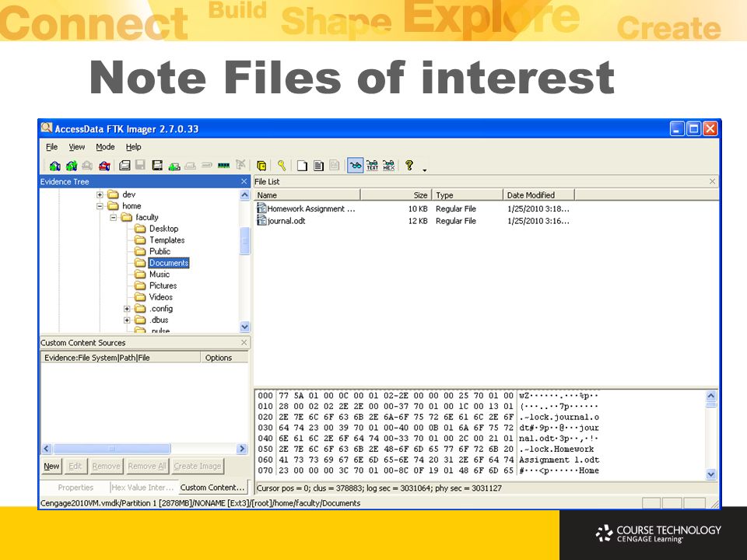Click the yellow Obtain Protected Files icon
The width and height of the screenshot is (747, 560).
[261, 165]
